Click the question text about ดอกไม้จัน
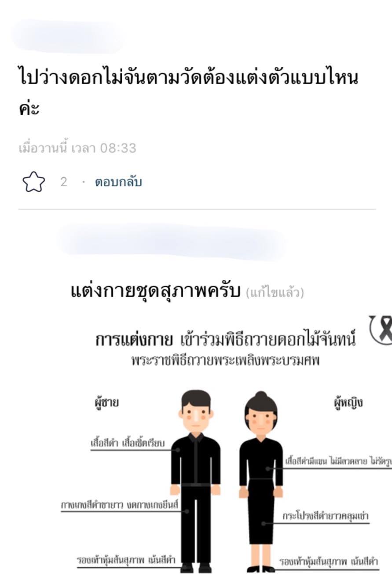Viewport: 392px width, 587px height. [x=189, y=92]
